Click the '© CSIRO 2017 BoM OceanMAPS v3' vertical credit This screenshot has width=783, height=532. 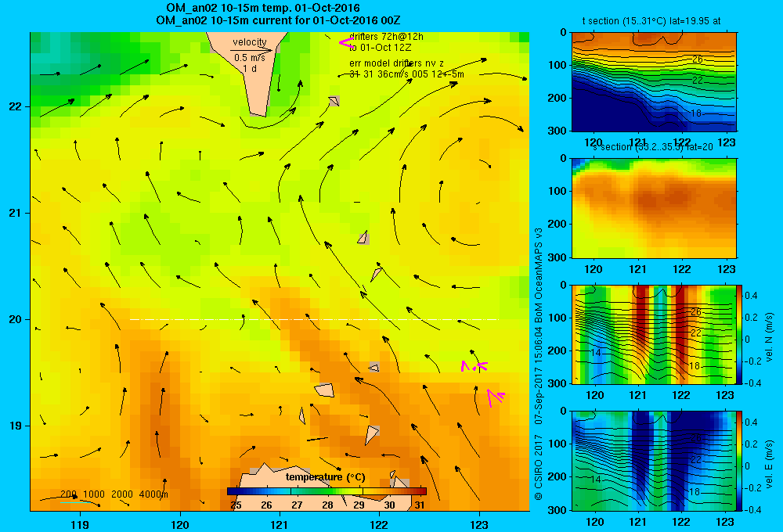click(539, 363)
